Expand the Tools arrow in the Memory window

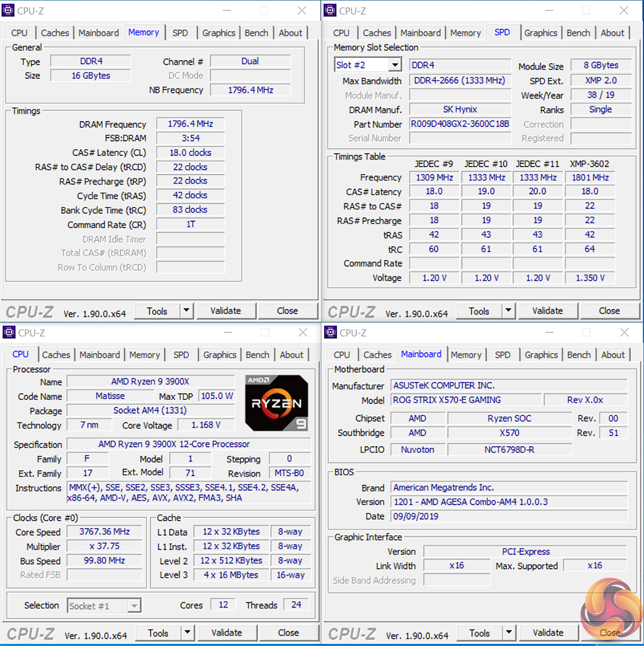pyautogui.click(x=186, y=310)
